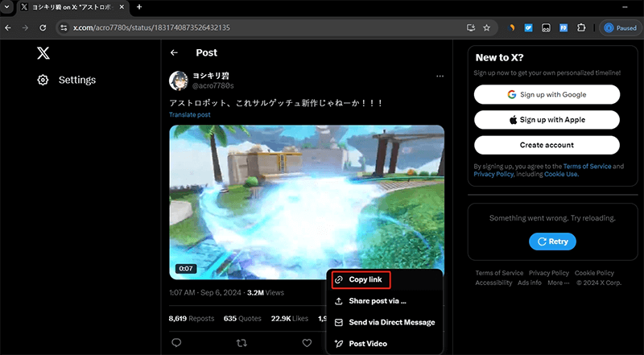Screen dimensions: 644x355
Task: Click Sign up with Google
Action: (x=547, y=94)
